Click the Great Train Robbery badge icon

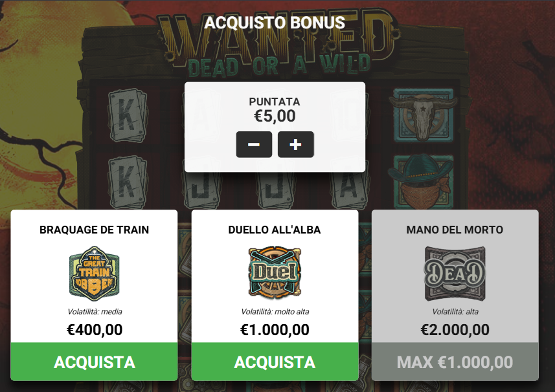94,273
